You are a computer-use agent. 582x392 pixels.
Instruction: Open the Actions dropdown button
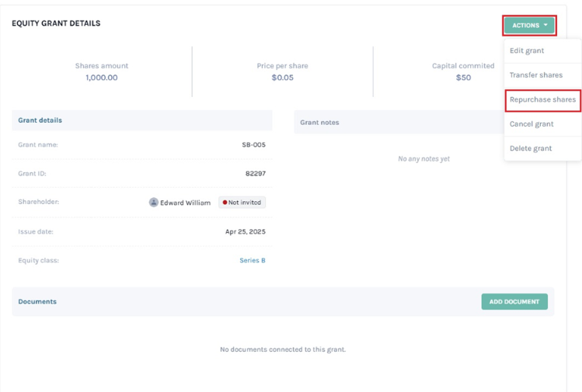tap(529, 25)
